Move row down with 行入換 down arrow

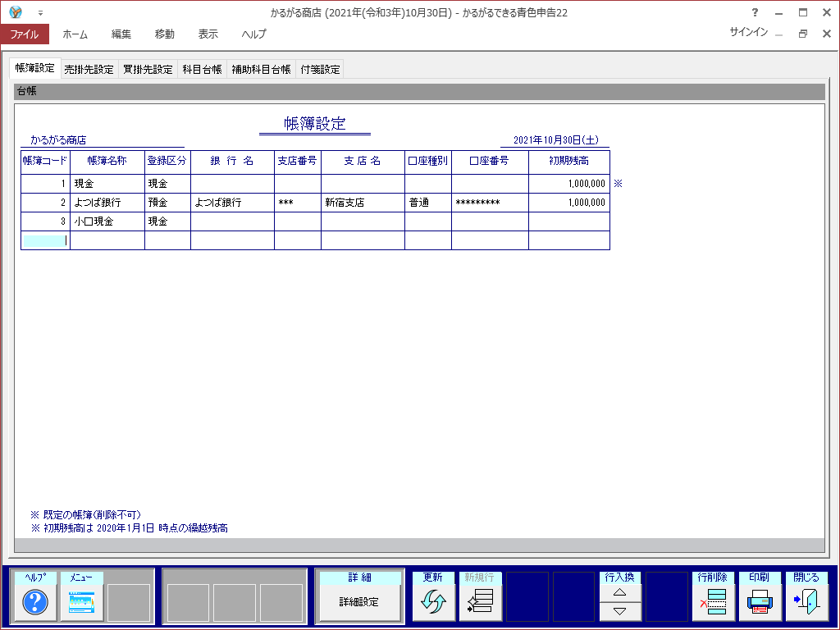coord(620,611)
